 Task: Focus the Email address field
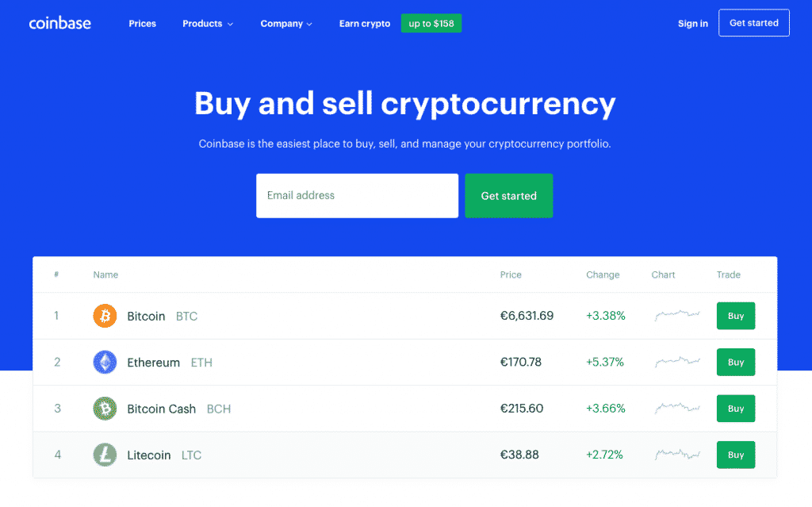coord(357,196)
